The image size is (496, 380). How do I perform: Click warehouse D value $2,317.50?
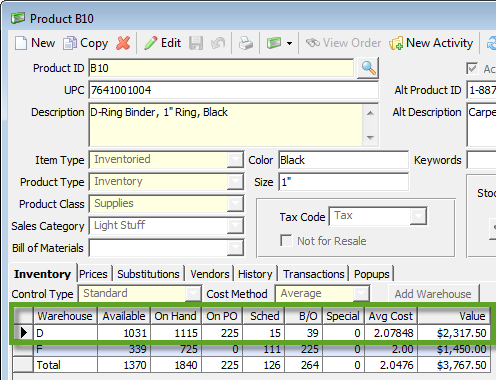coord(454,333)
